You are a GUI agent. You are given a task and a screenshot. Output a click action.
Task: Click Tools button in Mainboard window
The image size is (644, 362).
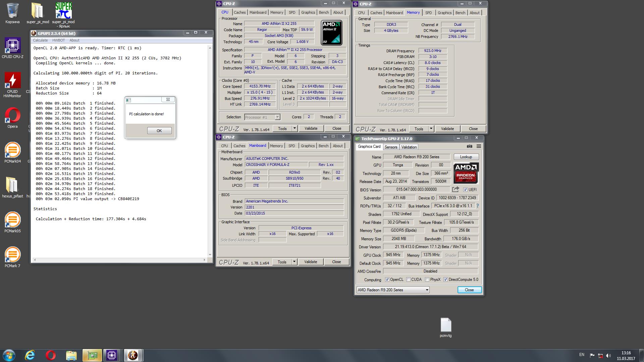pyautogui.click(x=282, y=262)
